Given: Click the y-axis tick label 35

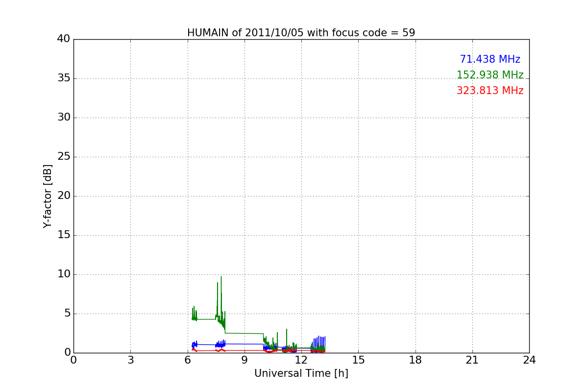Looking at the screenshot, I should [x=64, y=78].
